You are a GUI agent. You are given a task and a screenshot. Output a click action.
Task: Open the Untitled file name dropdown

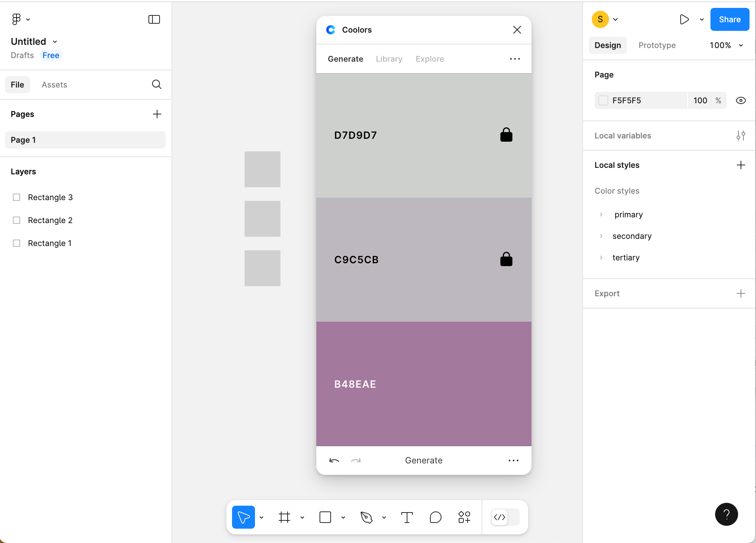(x=55, y=42)
